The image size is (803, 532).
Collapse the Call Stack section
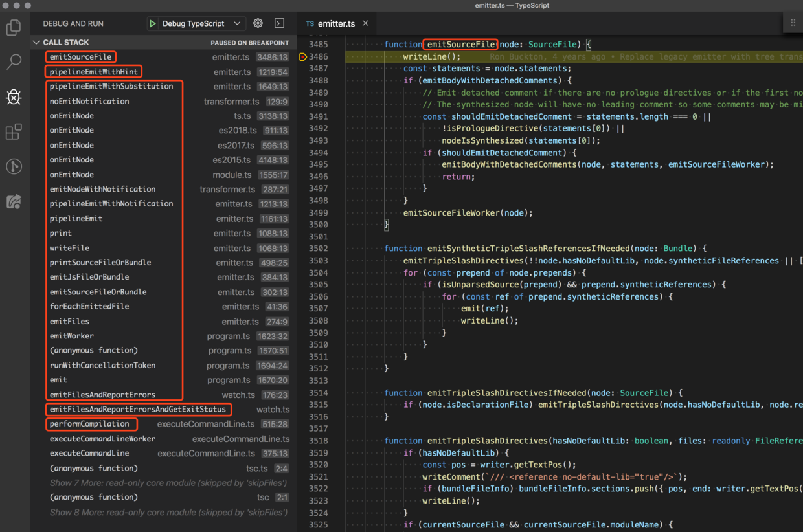tap(36, 42)
